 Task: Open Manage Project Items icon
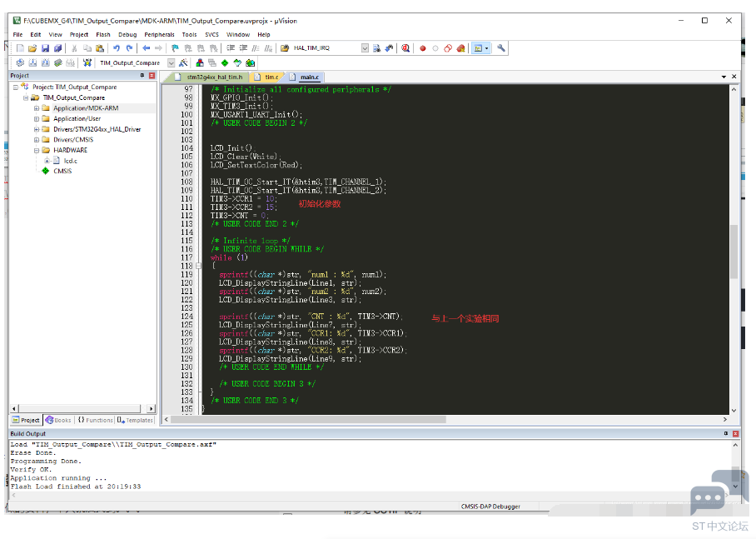point(200,62)
